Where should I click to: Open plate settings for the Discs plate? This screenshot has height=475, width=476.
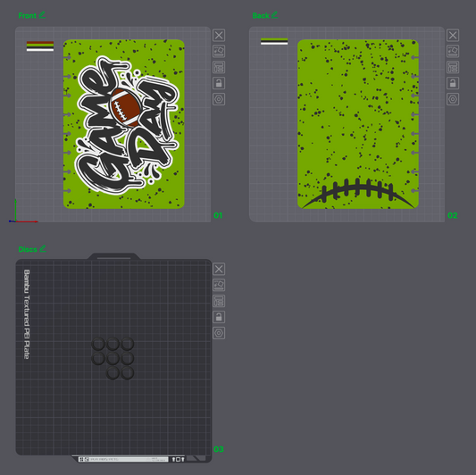pos(219,333)
